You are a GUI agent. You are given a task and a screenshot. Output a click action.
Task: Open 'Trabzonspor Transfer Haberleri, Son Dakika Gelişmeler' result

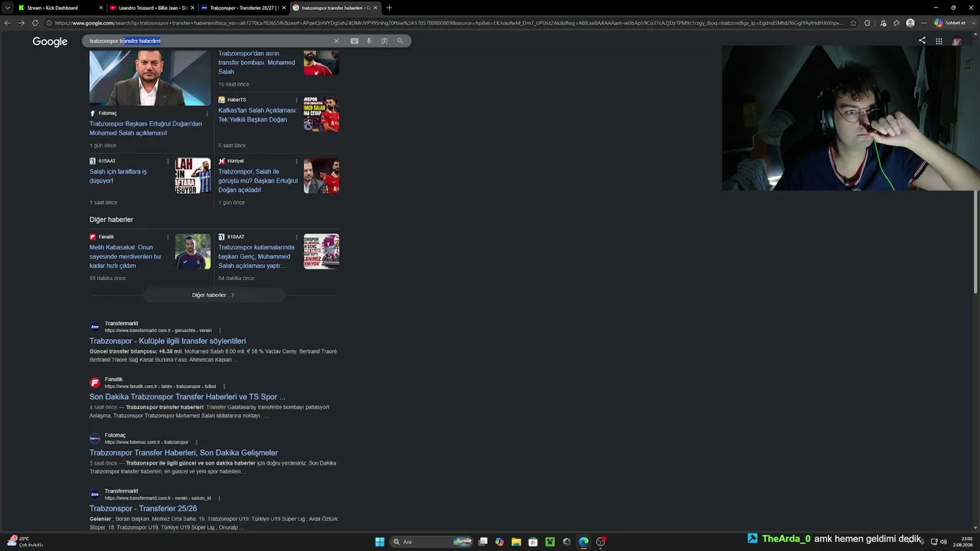click(x=184, y=453)
